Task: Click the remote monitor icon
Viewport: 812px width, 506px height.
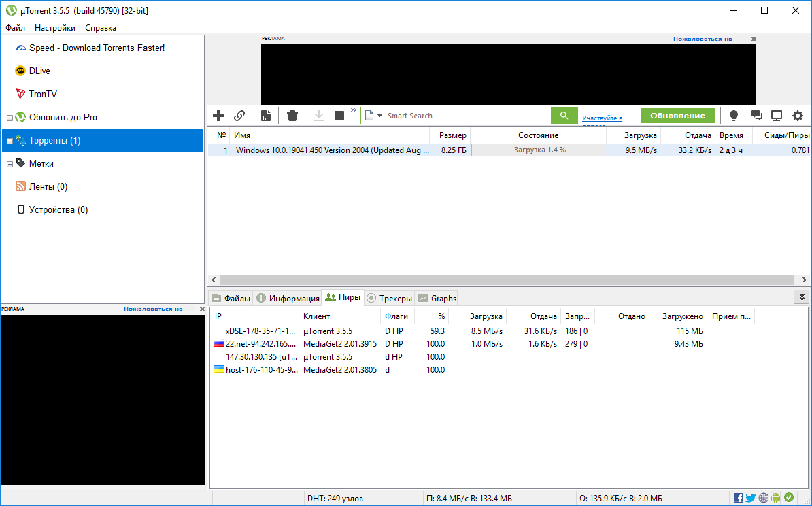Action: pos(776,116)
